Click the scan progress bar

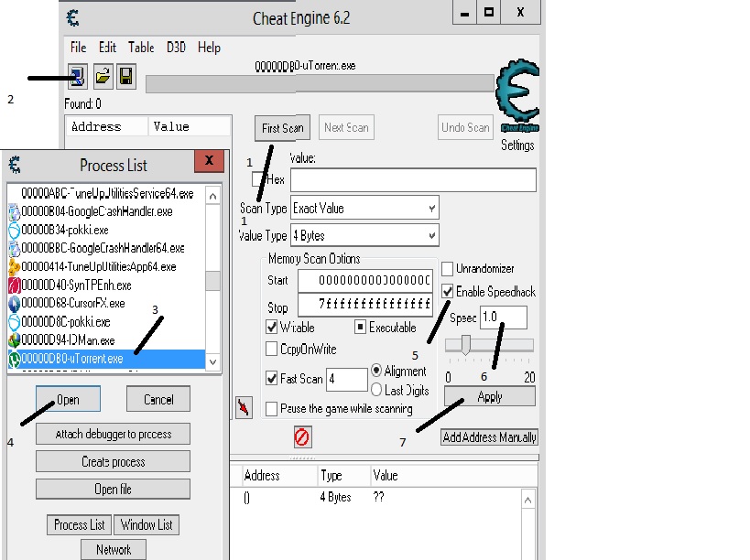coord(320,83)
